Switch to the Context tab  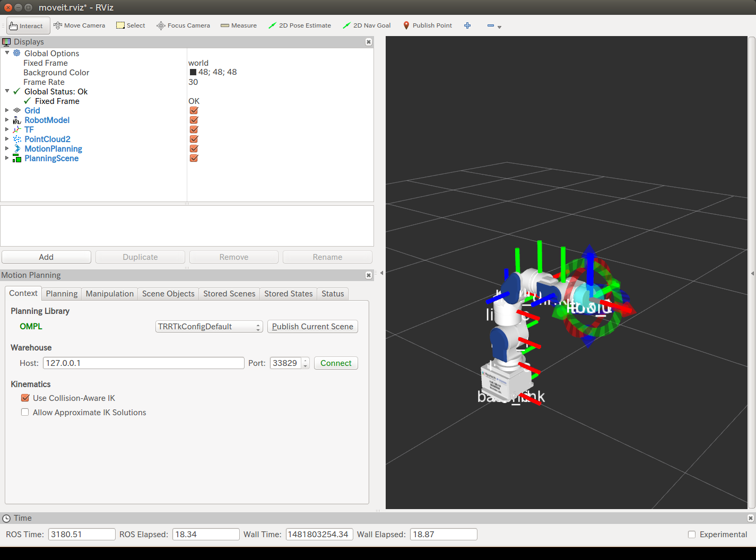(23, 293)
